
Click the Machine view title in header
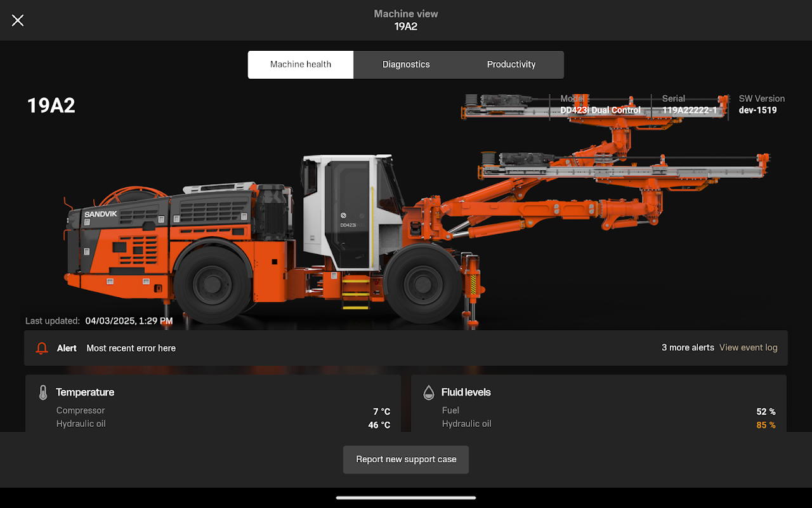click(x=406, y=13)
